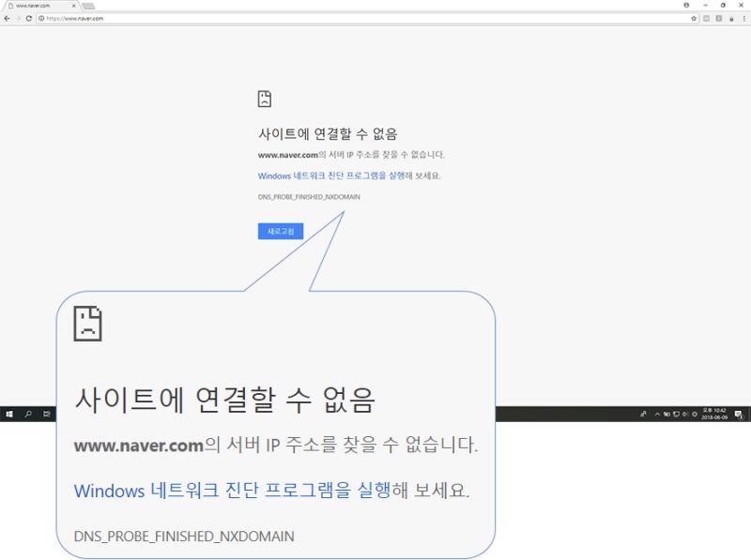
Task: Select the www.naver.com tab
Action: tap(40, 6)
